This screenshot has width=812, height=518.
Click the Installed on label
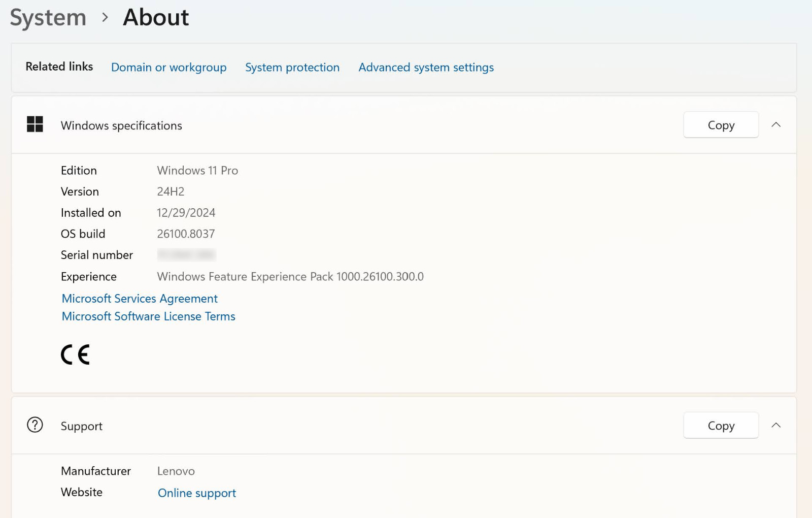[x=91, y=213]
